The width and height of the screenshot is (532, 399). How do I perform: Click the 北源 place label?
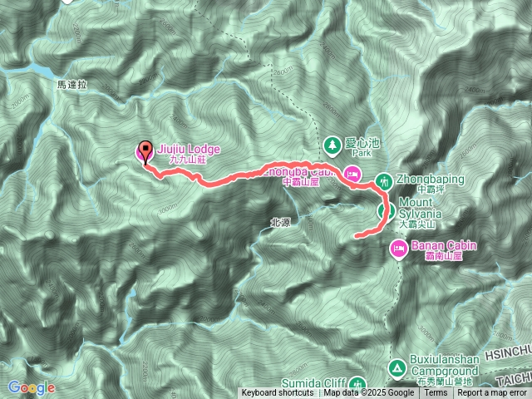click(281, 223)
